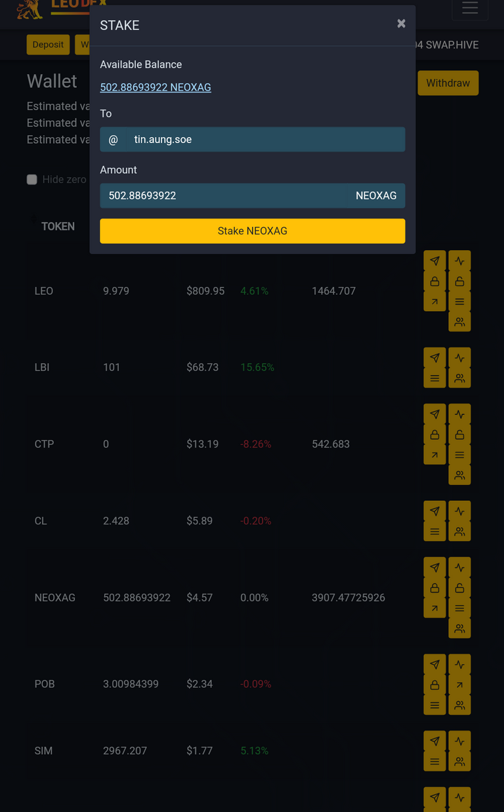Open the history list icon for SIM
This screenshot has width=504, height=812.
(434, 761)
